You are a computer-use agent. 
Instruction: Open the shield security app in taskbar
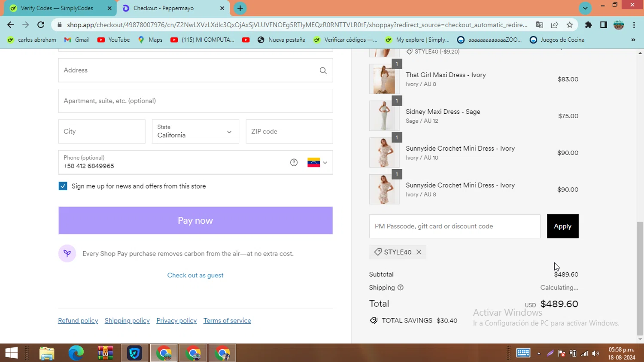pos(134,353)
